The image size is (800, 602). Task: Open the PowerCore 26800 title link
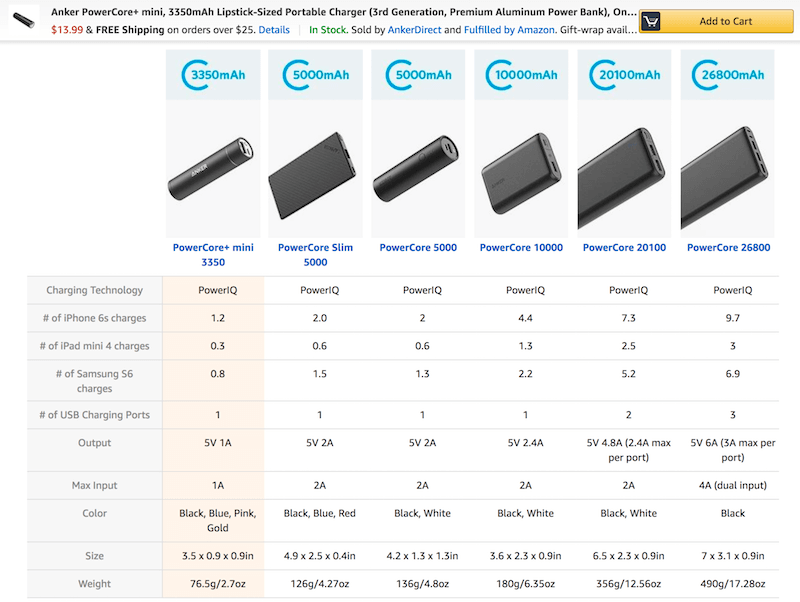click(x=728, y=248)
